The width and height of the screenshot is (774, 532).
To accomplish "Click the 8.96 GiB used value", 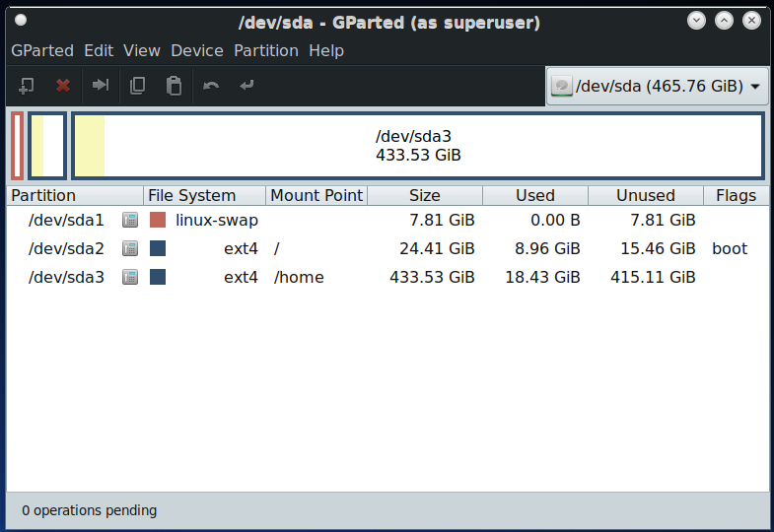I will [x=547, y=248].
